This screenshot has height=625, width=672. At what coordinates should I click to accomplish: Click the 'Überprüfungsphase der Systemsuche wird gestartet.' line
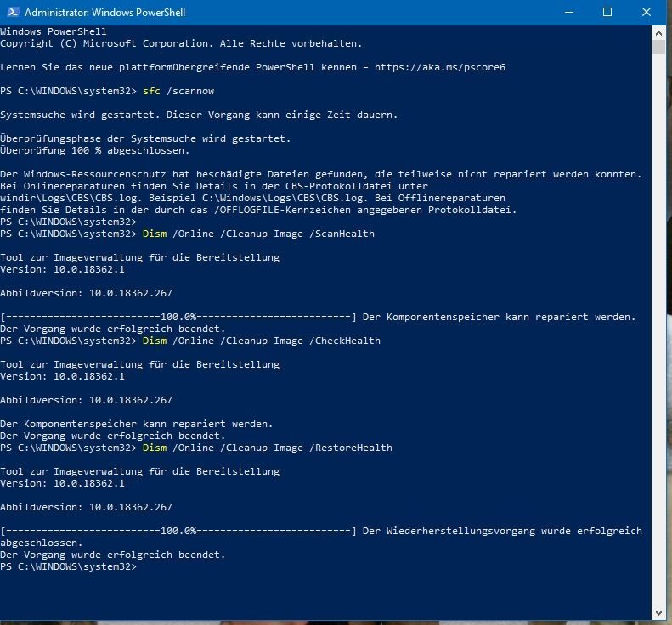(145, 138)
